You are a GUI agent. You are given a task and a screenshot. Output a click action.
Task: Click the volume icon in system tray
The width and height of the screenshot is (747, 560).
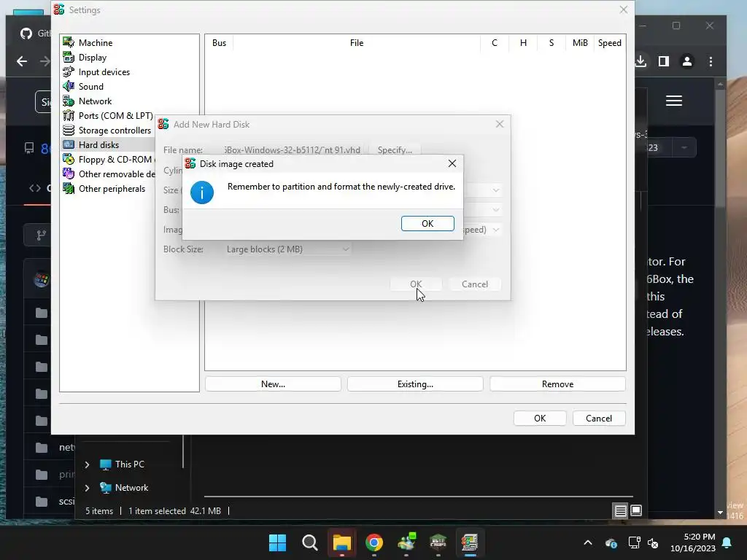coord(653,542)
